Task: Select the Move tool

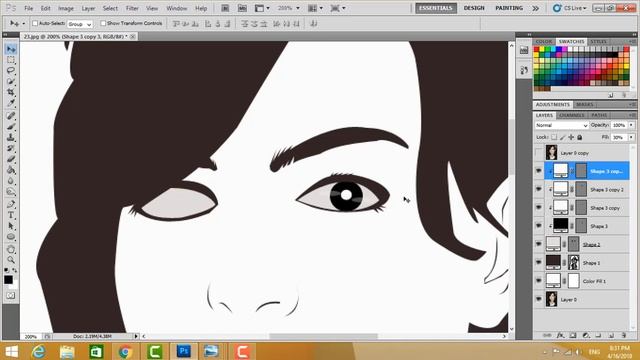Action: (11, 49)
